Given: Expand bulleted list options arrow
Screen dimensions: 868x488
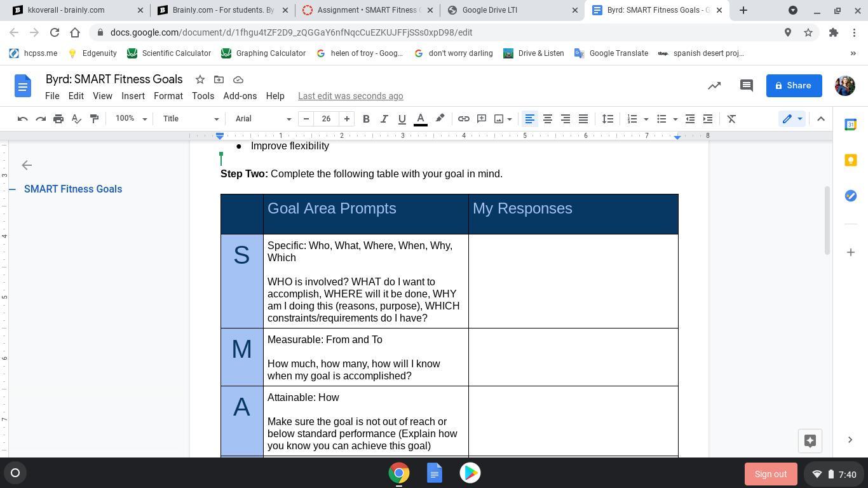Looking at the screenshot, I should (675, 119).
